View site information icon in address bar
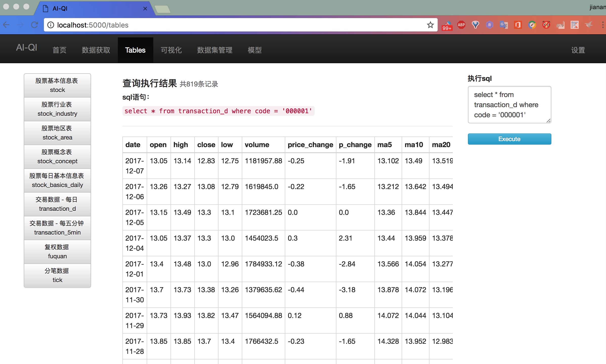 click(x=51, y=25)
